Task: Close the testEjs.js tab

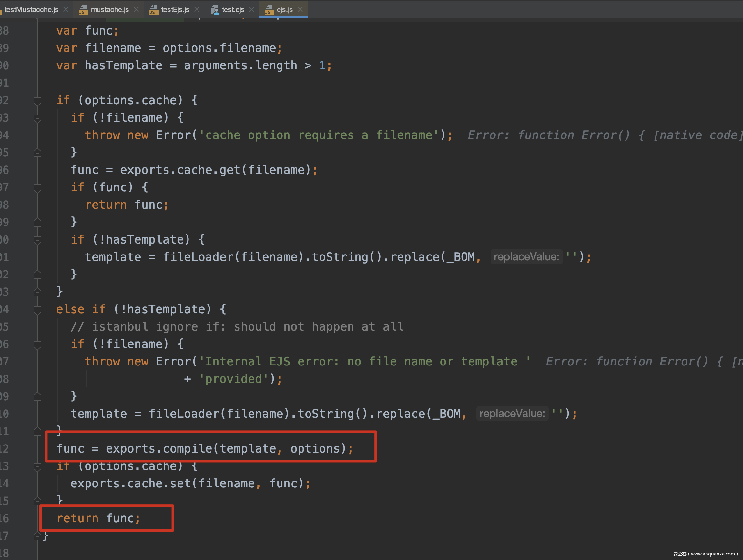Action: pos(197,9)
